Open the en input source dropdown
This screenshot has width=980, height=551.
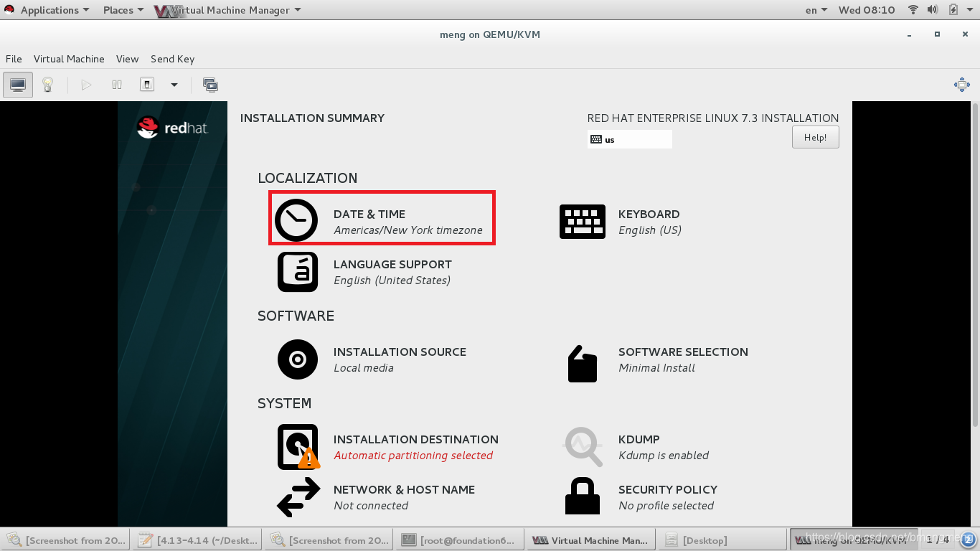pos(816,10)
